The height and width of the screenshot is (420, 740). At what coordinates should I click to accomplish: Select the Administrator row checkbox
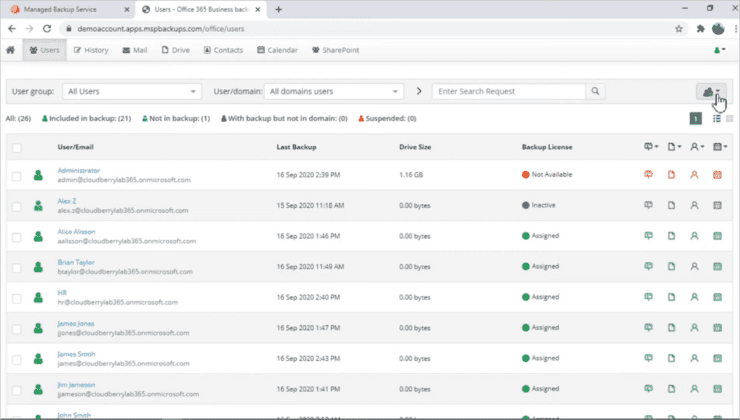[17, 176]
